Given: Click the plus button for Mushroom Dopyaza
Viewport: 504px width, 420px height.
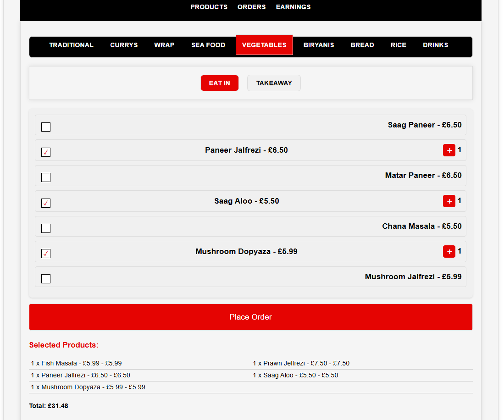Looking at the screenshot, I should 449,251.
